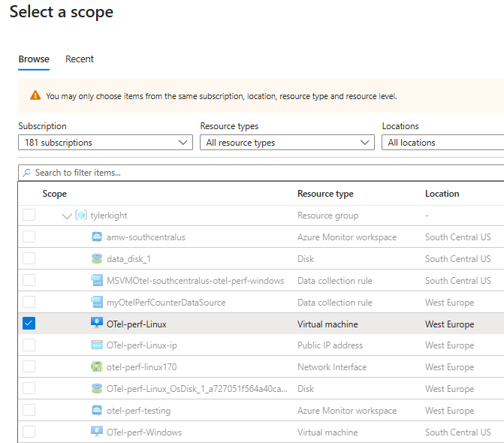
Task: Click the amw-southcentralus workspace icon
Action: [x=97, y=237]
